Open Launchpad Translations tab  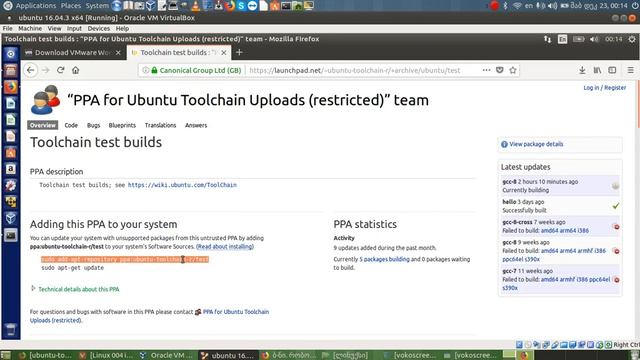(160, 125)
